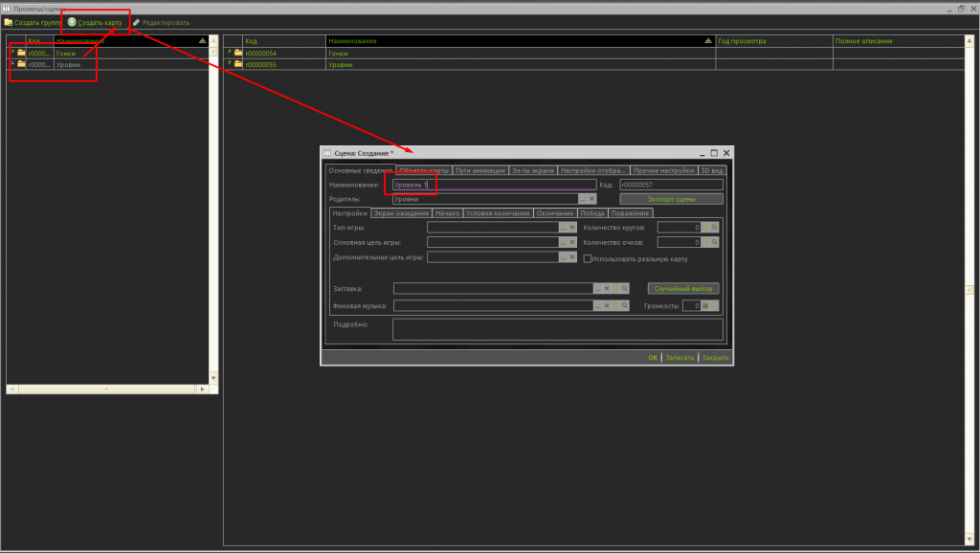
Task: Select the Гонки folder icon in left tree
Action: coord(21,54)
